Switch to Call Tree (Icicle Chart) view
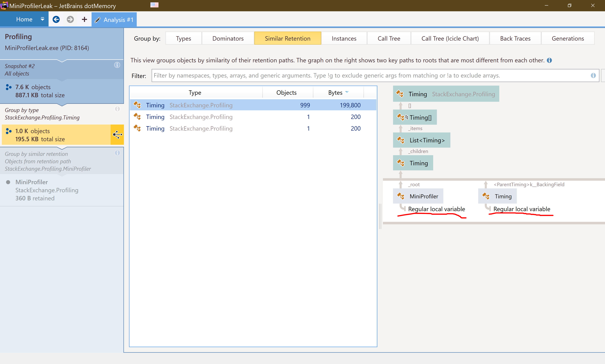 (x=450, y=39)
